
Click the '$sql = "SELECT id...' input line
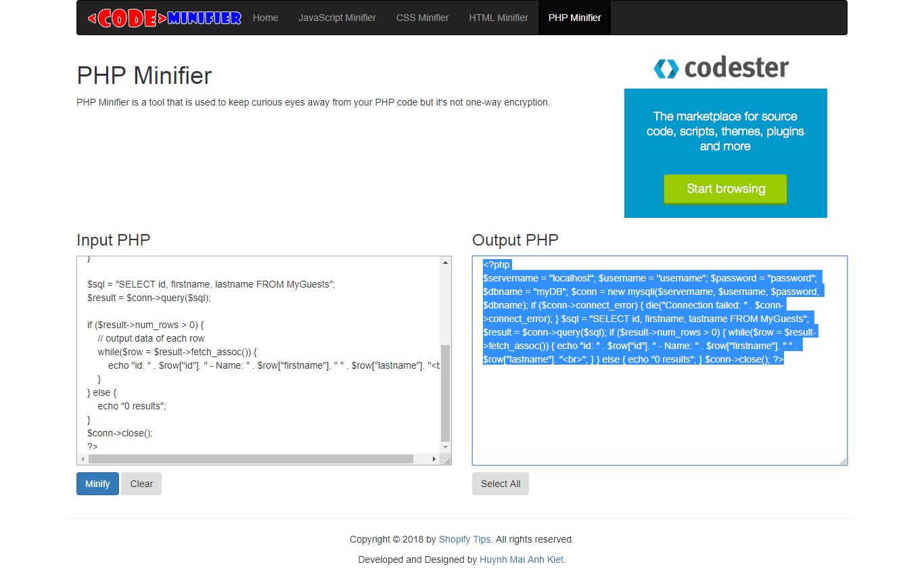tap(211, 284)
